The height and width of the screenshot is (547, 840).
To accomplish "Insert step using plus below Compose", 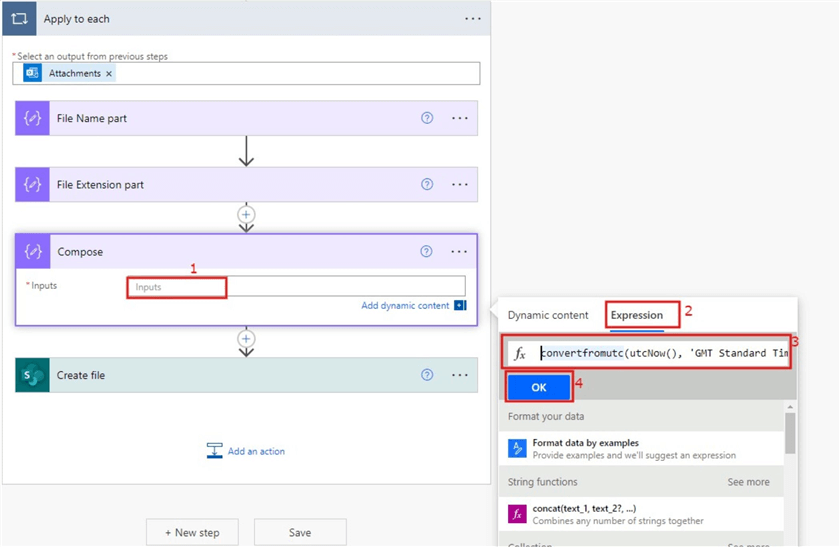I will point(246,339).
